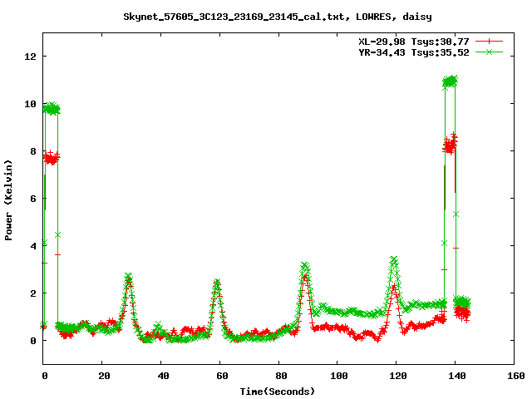Click y-axis tick label 10
Viewport: 532px width, 399px height.
[31, 104]
